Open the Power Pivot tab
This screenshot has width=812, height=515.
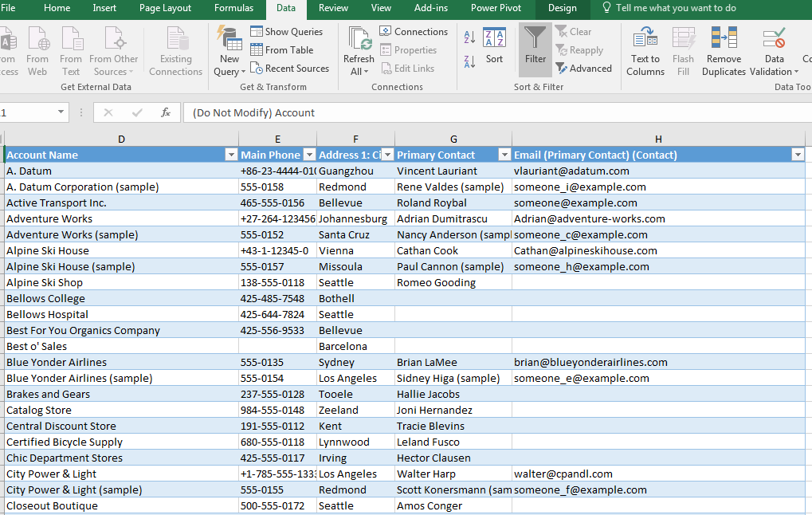pyautogui.click(x=496, y=8)
